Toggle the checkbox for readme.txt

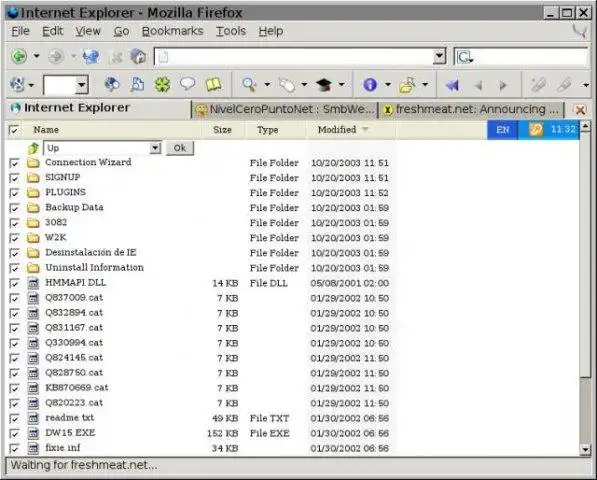point(14,418)
